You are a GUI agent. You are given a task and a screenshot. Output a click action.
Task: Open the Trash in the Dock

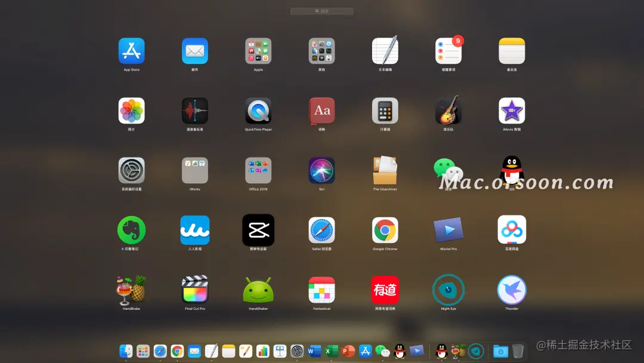(x=518, y=351)
